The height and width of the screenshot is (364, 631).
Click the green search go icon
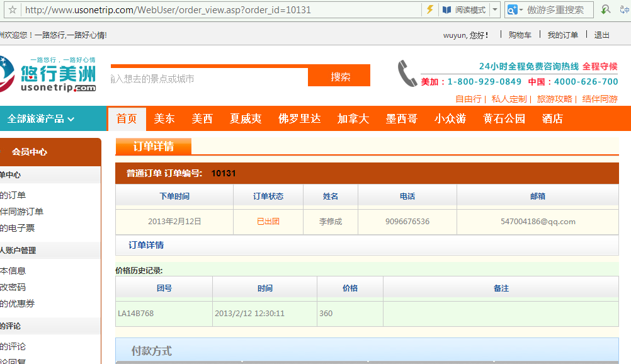pyautogui.click(x=606, y=9)
